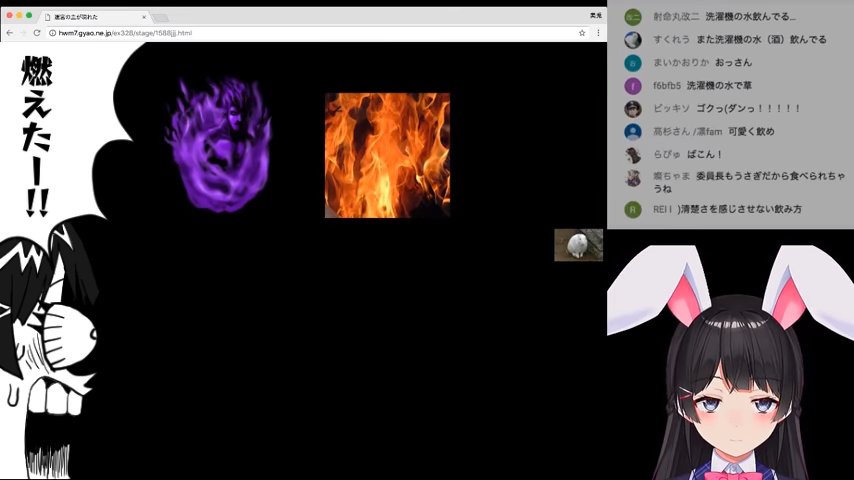Open Chrome's three-dot menu
The image size is (854, 480).
tap(598, 33)
